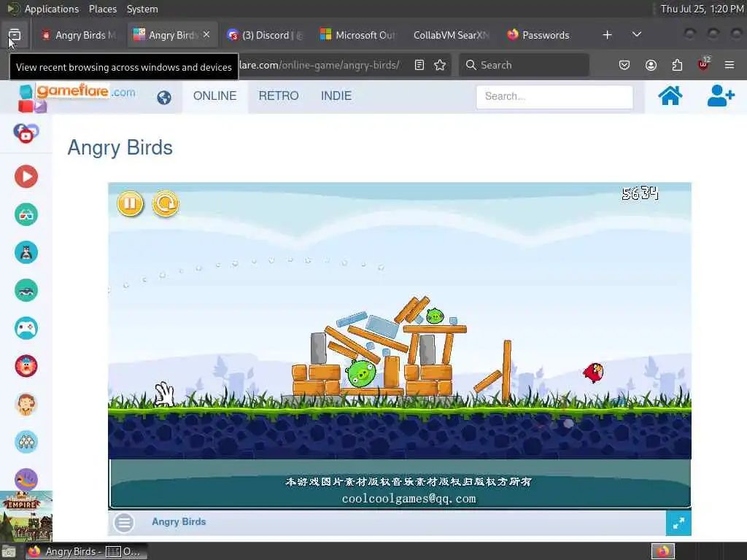This screenshot has height=560, width=747.
Task: Click the red bird in the game
Action: (594, 373)
